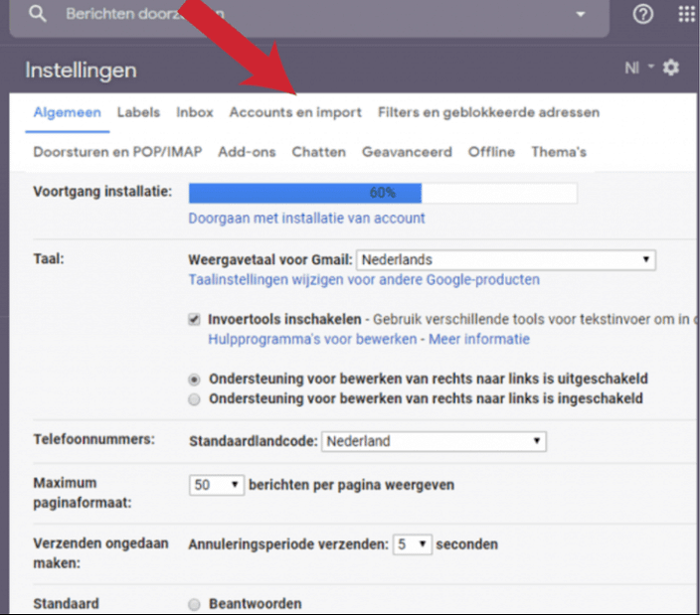Click the search magnifier icon
700x615 pixels.
click(x=38, y=14)
